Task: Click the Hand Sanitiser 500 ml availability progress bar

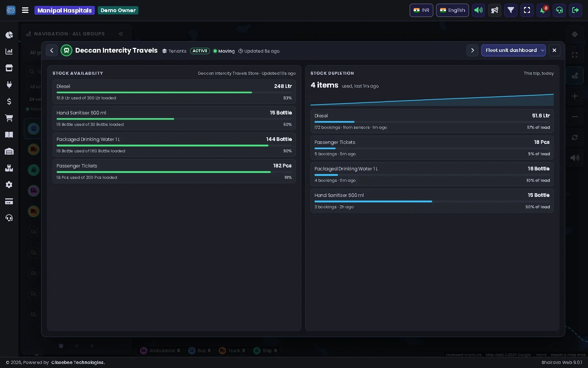Action: pos(174,119)
